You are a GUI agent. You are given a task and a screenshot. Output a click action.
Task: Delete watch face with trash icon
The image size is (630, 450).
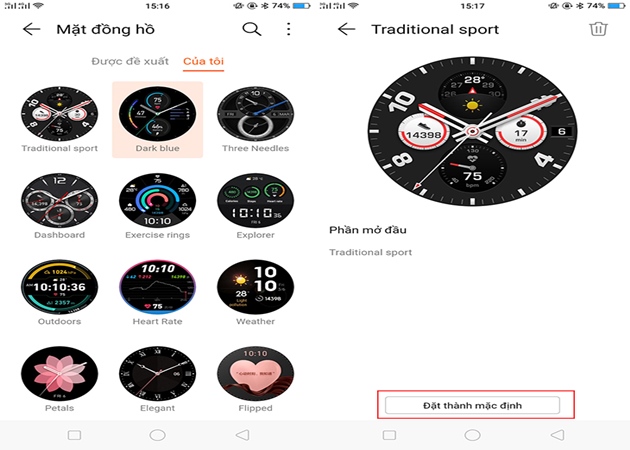[598, 29]
